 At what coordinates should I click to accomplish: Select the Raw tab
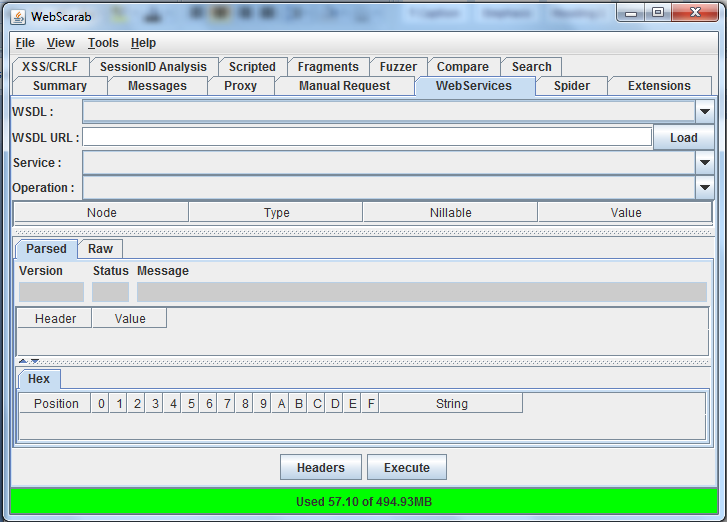point(101,249)
